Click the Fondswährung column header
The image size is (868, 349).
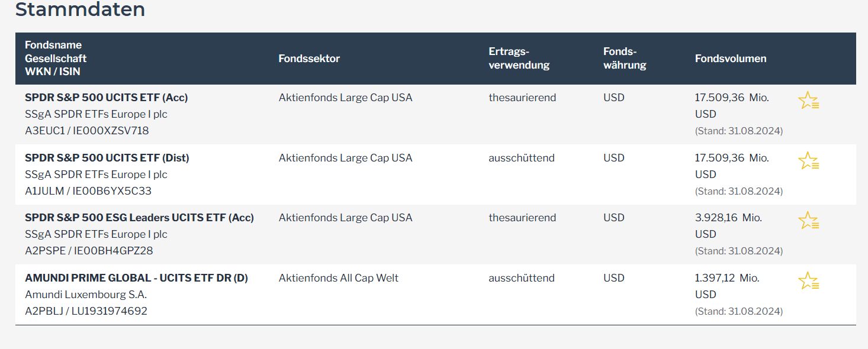click(625, 59)
